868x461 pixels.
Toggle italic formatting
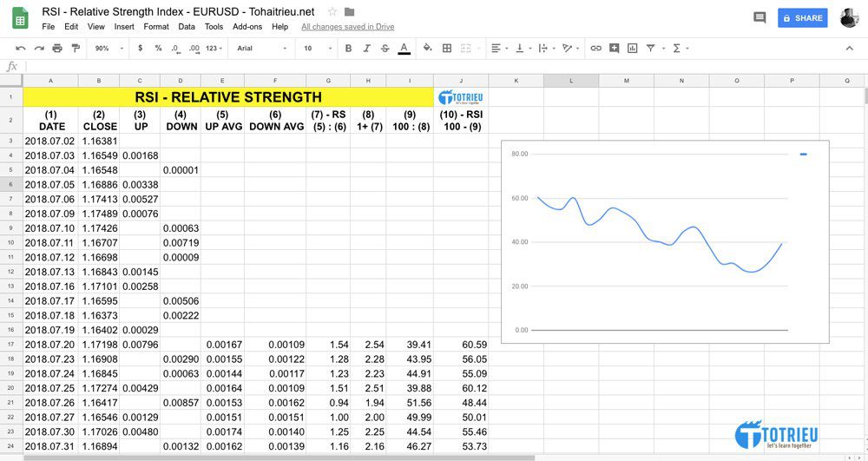pyautogui.click(x=366, y=48)
